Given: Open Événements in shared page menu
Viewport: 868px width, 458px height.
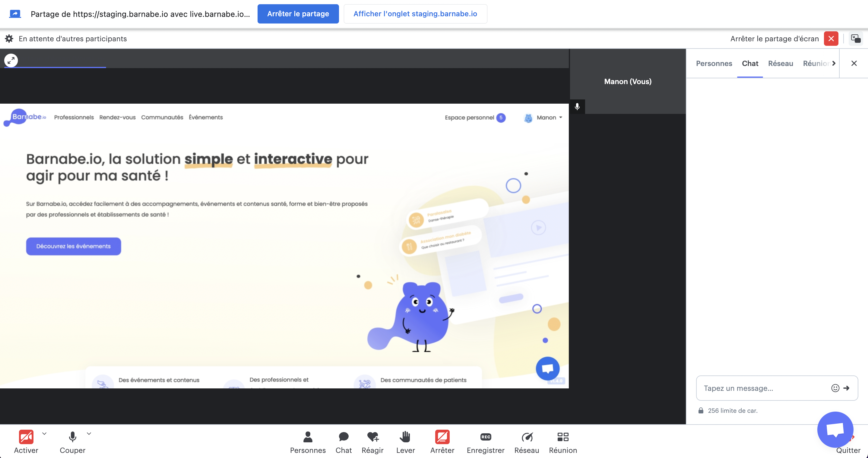Looking at the screenshot, I should click(206, 118).
